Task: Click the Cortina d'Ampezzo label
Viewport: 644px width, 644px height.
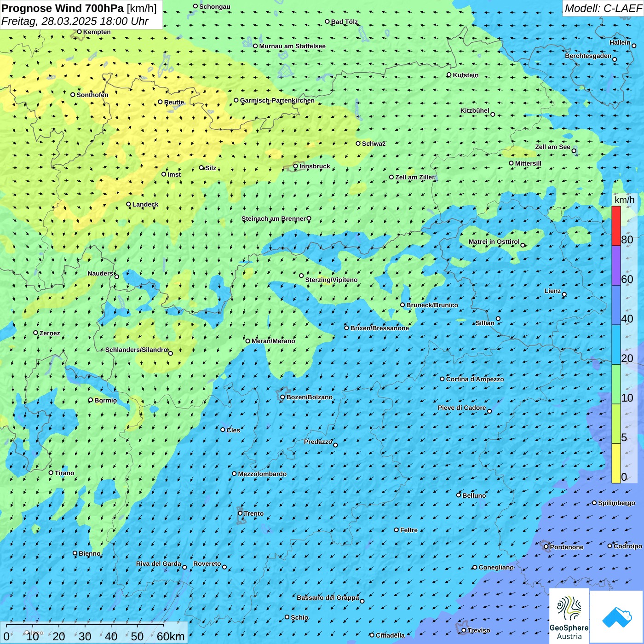Action: pyautogui.click(x=475, y=379)
